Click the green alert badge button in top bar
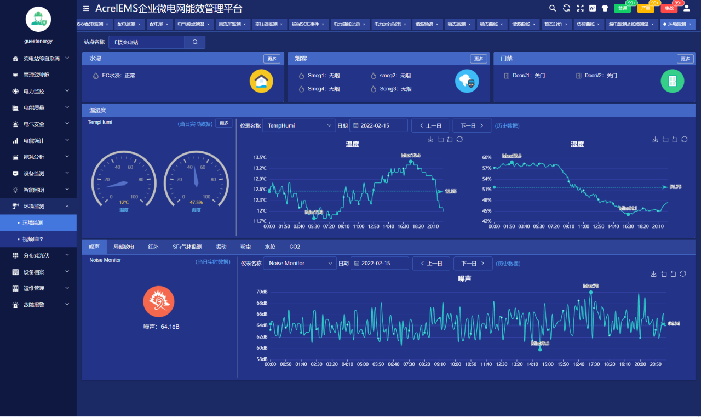701x417 pixels. 622,8
